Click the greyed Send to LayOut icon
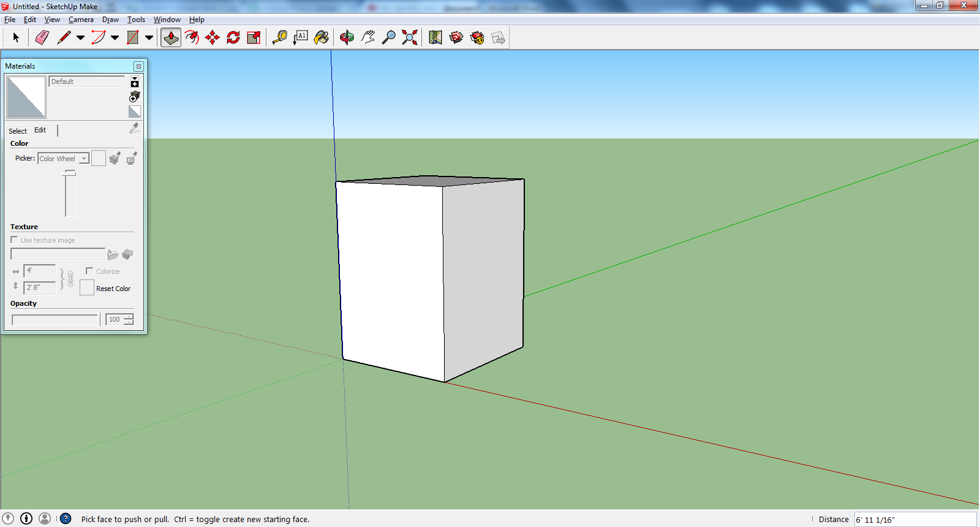Image resolution: width=980 pixels, height=527 pixels. [x=498, y=37]
